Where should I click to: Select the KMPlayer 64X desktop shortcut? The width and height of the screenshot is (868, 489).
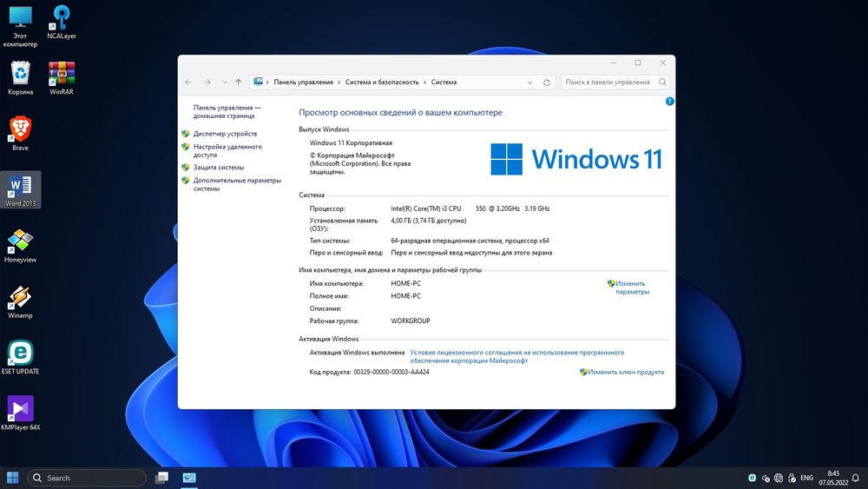tap(21, 413)
